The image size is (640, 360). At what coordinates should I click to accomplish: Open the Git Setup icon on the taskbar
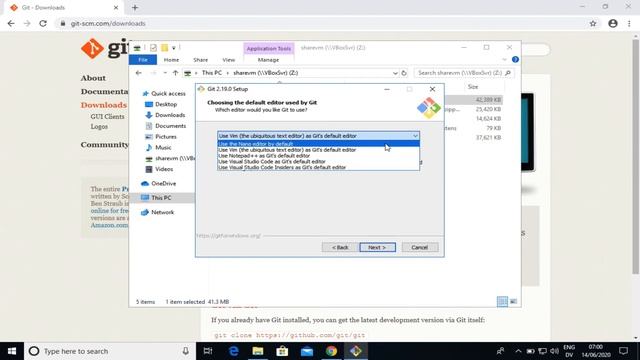[x=356, y=351]
